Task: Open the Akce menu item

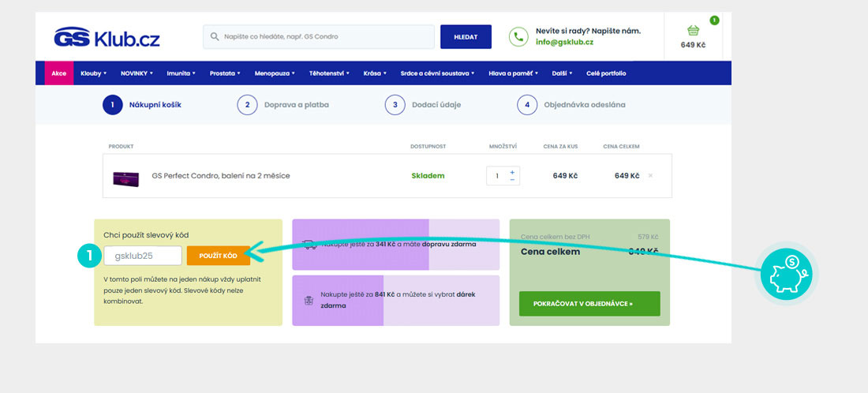Action: [59, 73]
